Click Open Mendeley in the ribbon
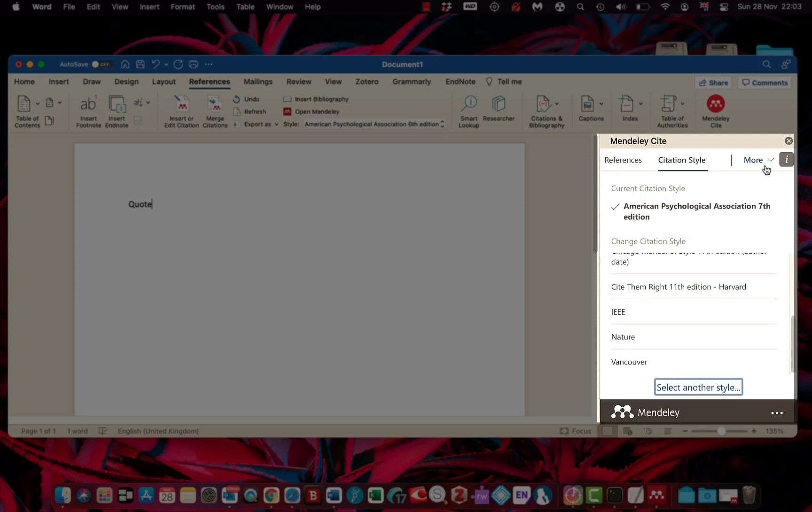The width and height of the screenshot is (812, 512). click(311, 112)
